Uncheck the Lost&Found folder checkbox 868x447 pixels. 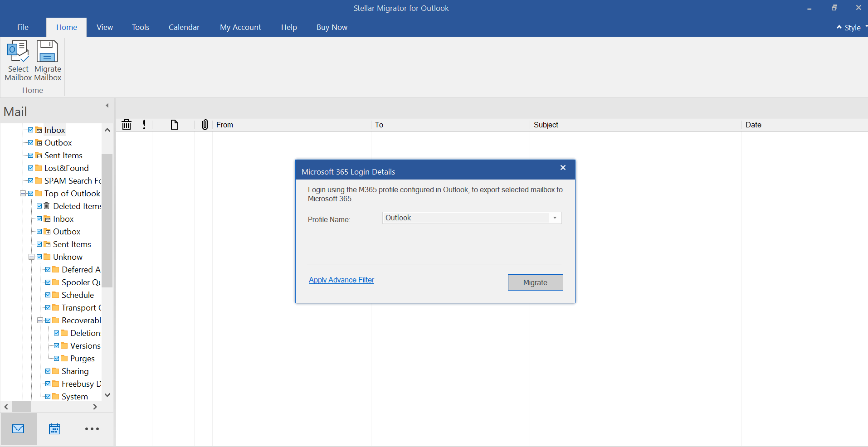(30, 168)
